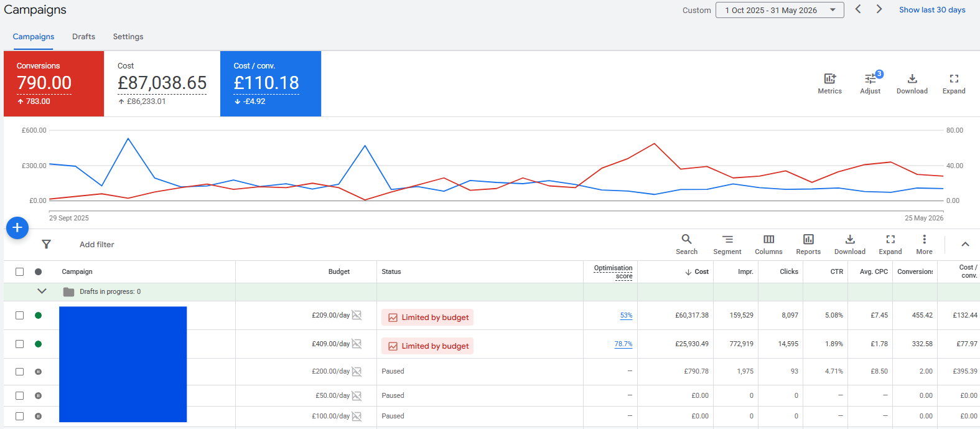
Task: Tick the select-all checkbox in header row
Action: pos(20,271)
